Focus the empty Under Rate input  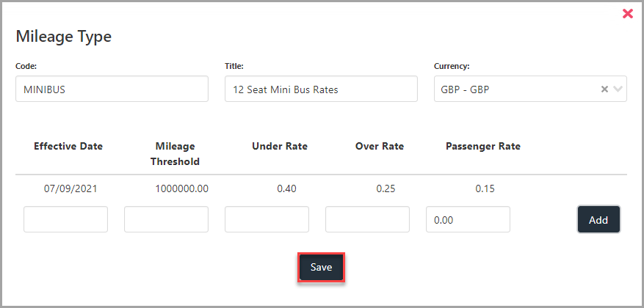point(267,219)
